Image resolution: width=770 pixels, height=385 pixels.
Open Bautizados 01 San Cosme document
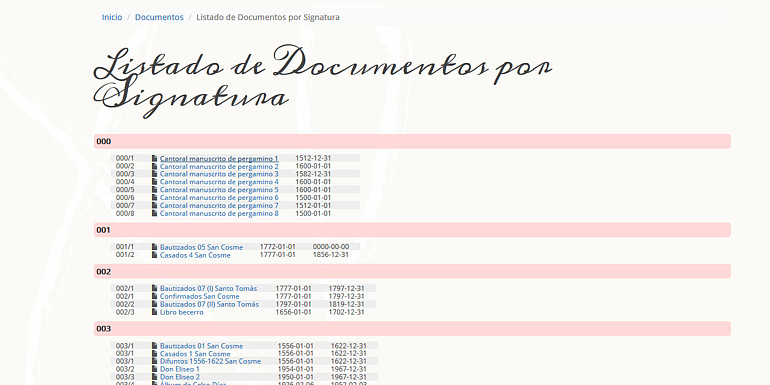(x=201, y=346)
